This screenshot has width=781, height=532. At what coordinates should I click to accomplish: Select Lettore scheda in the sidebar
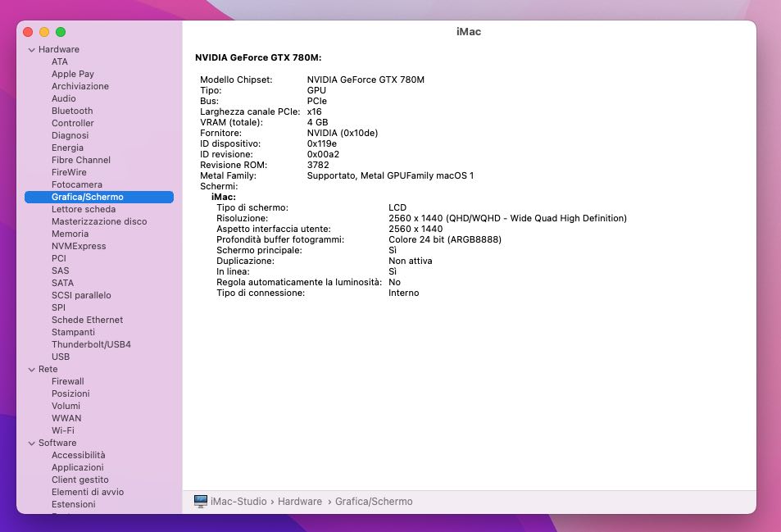[x=83, y=209]
